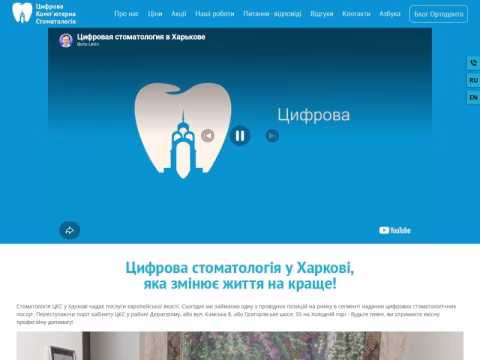
Task: Click the 'Блог Ортодонта' button
Action: click(438, 14)
